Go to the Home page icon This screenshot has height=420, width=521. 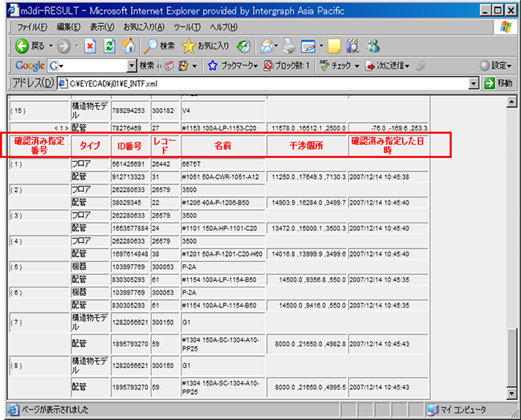tap(129, 46)
